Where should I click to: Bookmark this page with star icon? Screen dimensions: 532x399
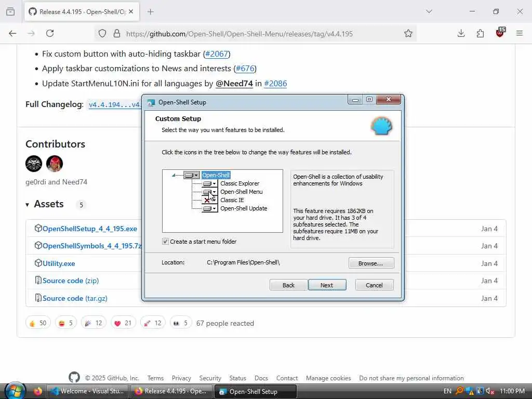click(408, 33)
